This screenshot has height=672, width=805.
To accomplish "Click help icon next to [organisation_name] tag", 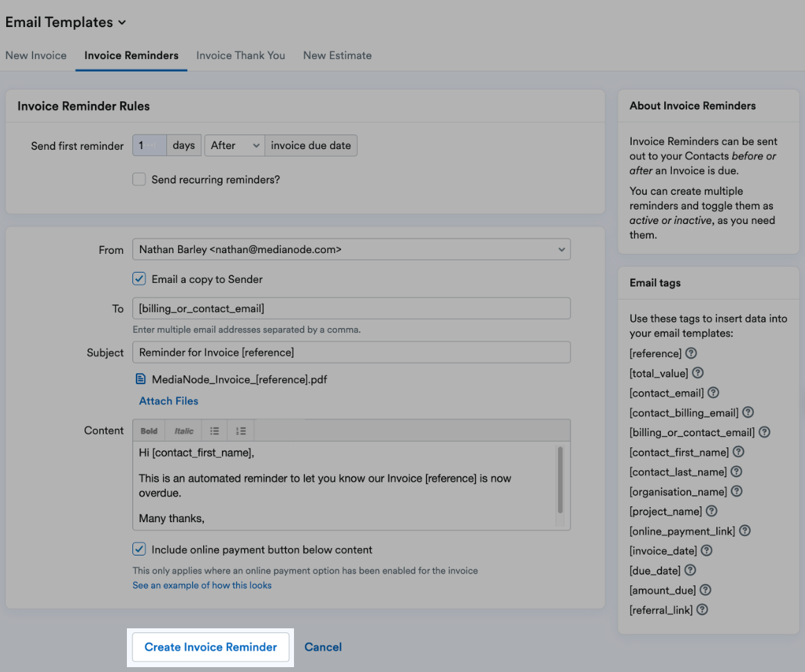I will (737, 491).
